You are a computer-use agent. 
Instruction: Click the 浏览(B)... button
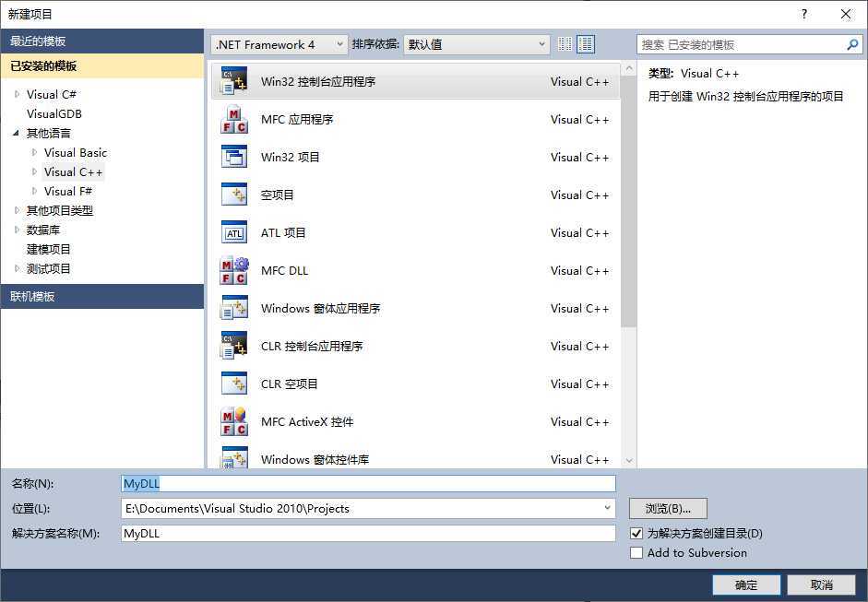tap(668, 509)
